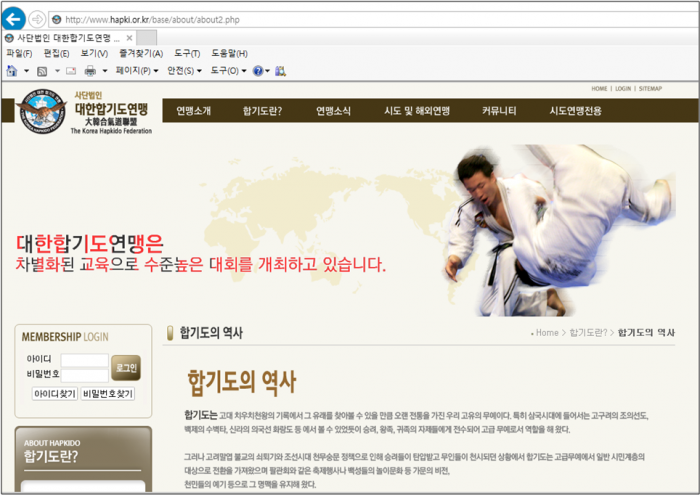Open the Home icon dropdown arrow
Screen dimensions: 700x495
coord(26,71)
